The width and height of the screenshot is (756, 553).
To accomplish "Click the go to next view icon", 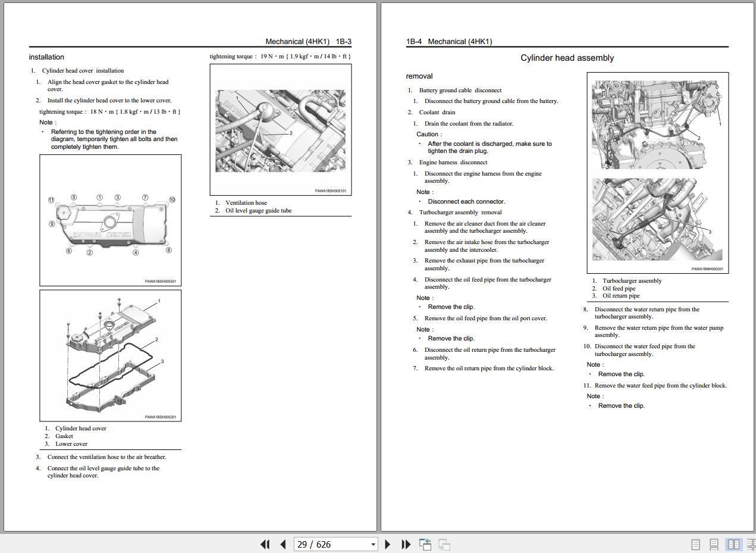I will click(x=444, y=544).
